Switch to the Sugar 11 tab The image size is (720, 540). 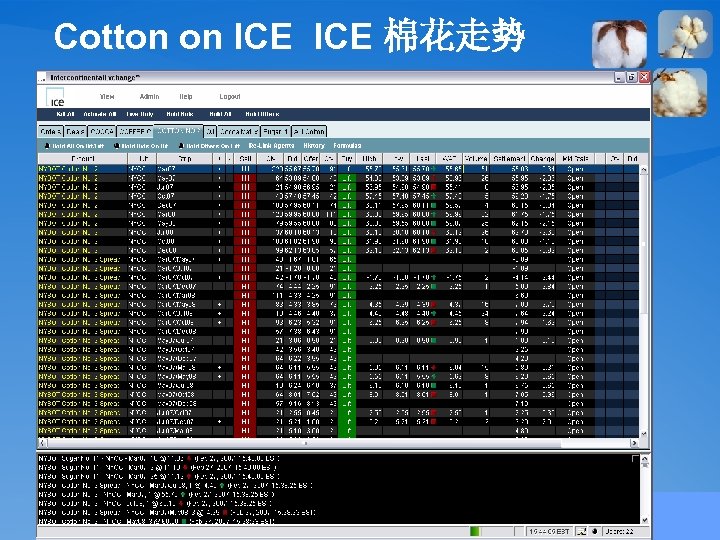click(276, 131)
